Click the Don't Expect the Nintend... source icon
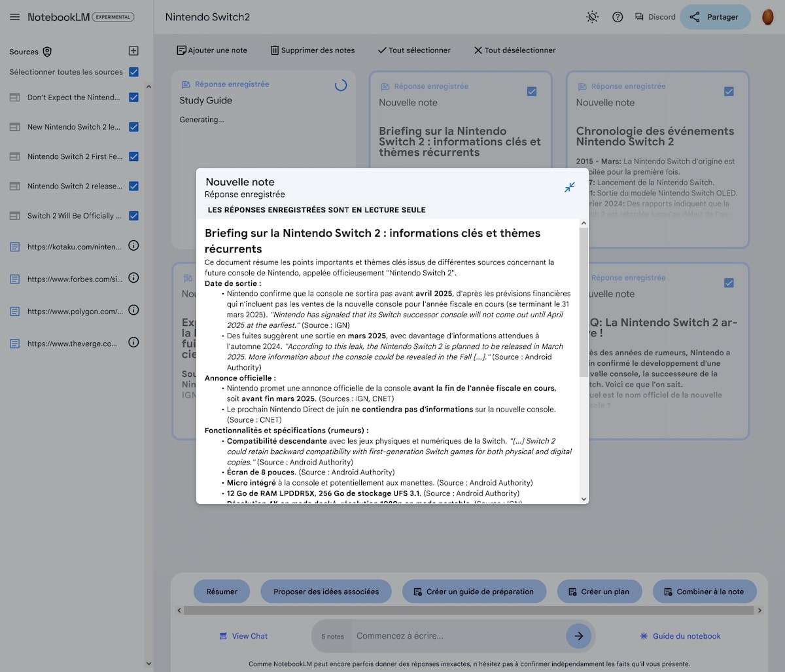Screen dimensions: 785x672 14,97
